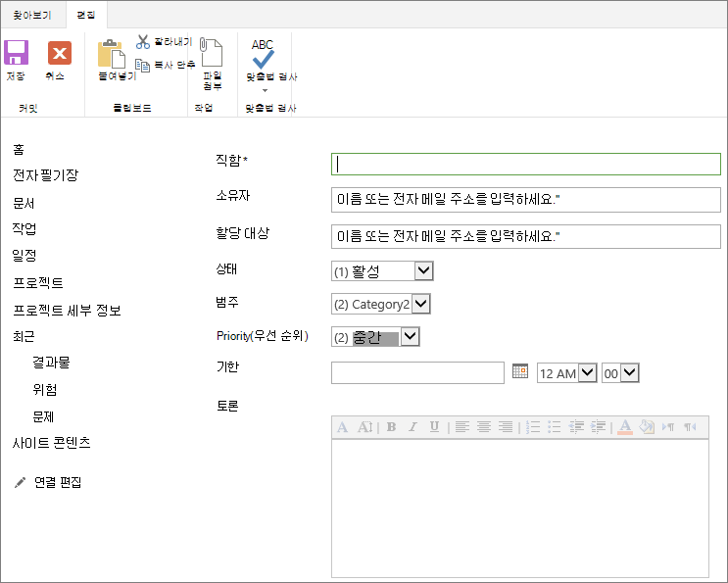This screenshot has height=583, width=728.
Task: Click the 잘라내기 text label
Action: pyautogui.click(x=173, y=42)
